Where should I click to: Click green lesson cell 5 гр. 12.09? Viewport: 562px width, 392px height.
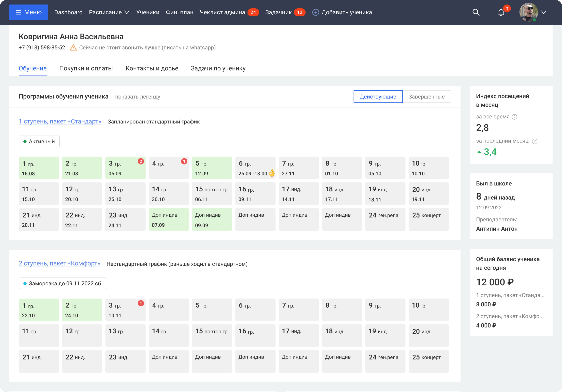(212, 168)
